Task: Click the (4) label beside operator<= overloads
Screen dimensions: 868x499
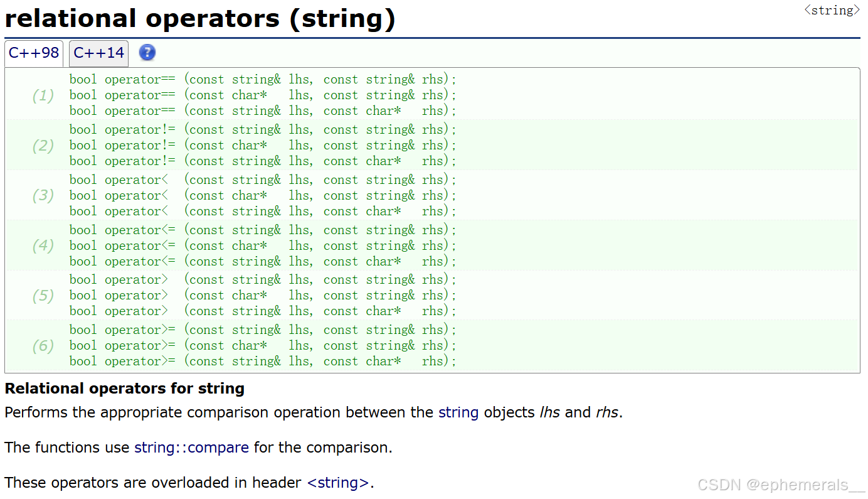Action: 43,245
